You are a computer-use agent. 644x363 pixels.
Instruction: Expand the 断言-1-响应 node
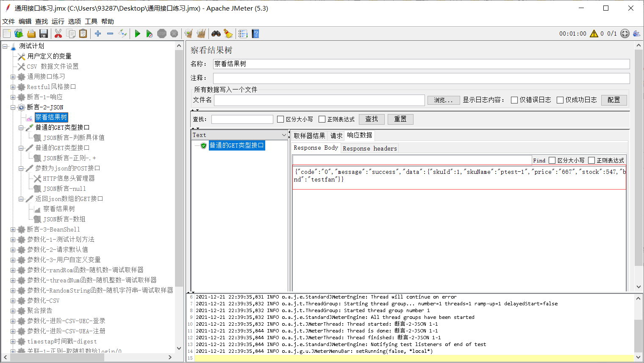click(13, 97)
